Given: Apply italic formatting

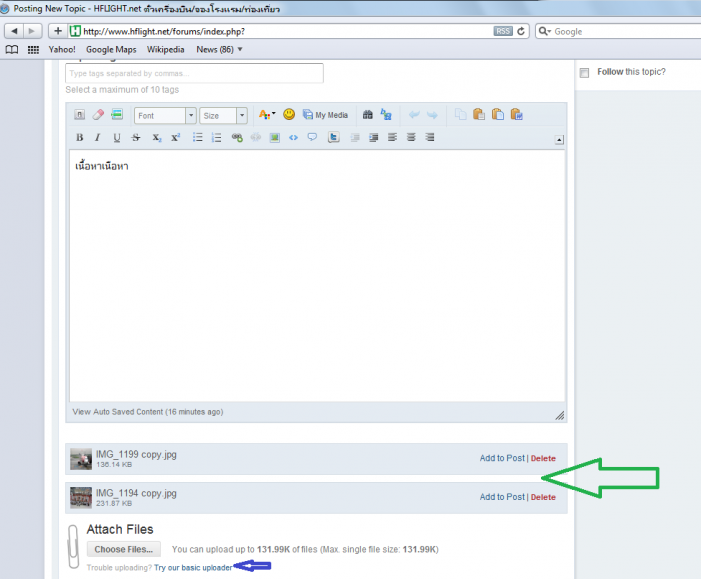Looking at the screenshot, I should pos(98,138).
